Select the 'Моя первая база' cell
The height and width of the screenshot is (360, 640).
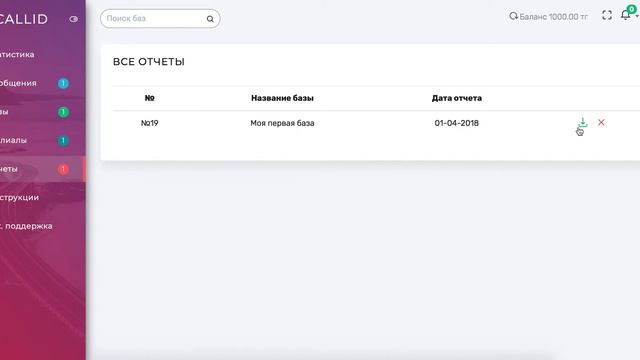click(282, 123)
